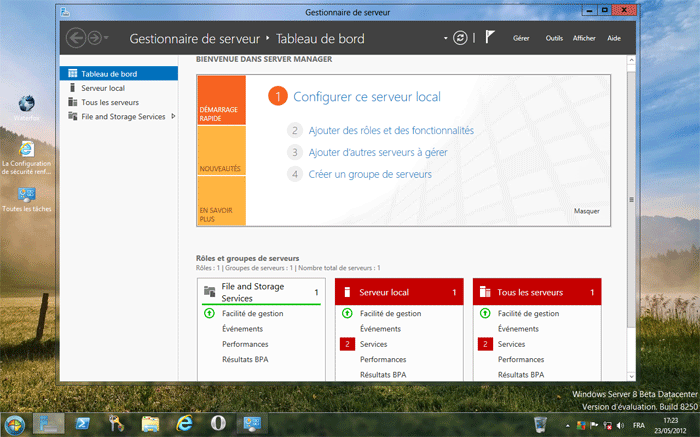Open Performances in Tous les serveurs tile
700x437 pixels.
point(521,359)
